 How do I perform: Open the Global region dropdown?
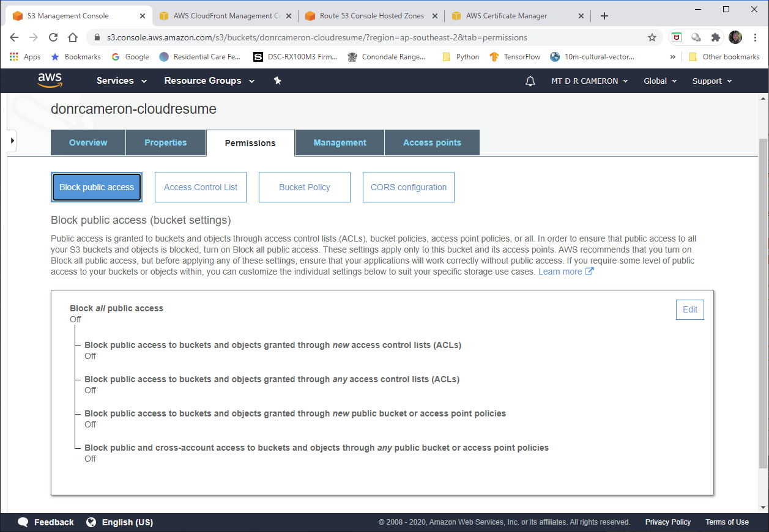pos(660,81)
